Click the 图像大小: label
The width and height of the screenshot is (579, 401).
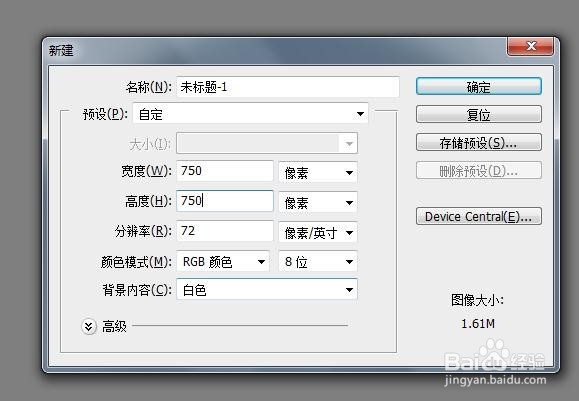[477, 300]
